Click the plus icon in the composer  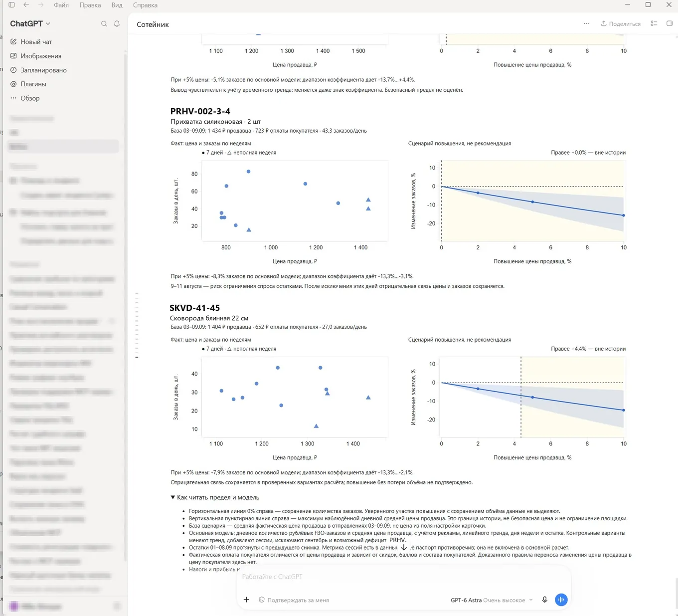246,600
